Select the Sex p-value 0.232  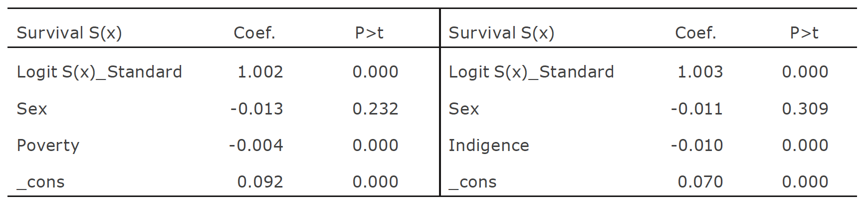[375, 109]
